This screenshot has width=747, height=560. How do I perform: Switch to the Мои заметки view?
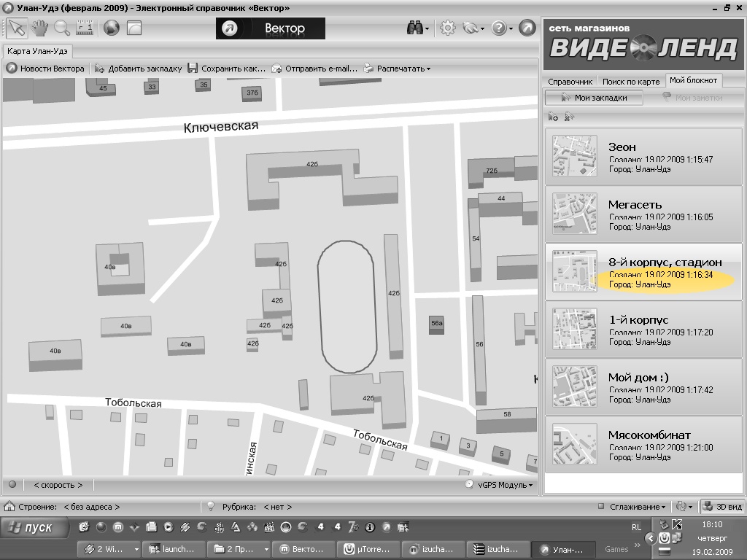click(692, 98)
